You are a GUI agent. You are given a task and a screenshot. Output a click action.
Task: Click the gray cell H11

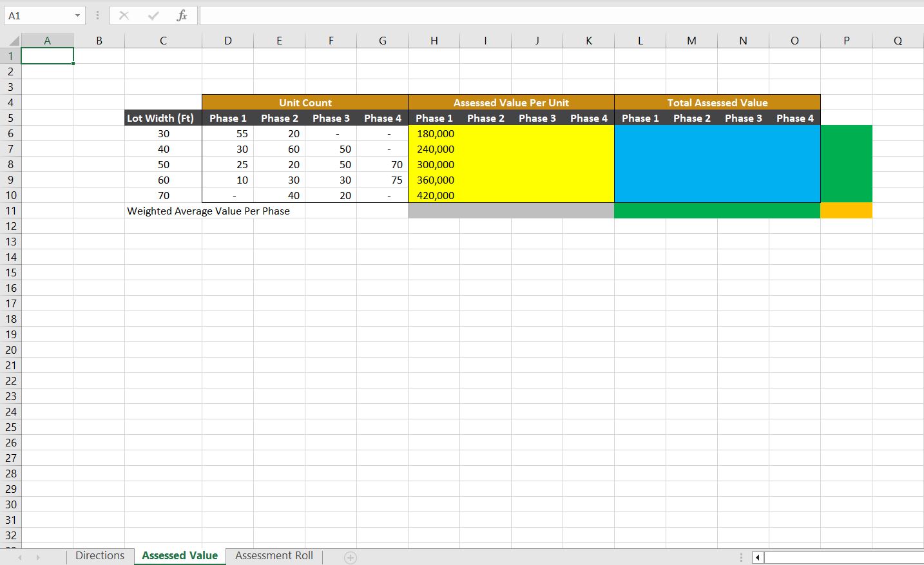[x=434, y=211]
